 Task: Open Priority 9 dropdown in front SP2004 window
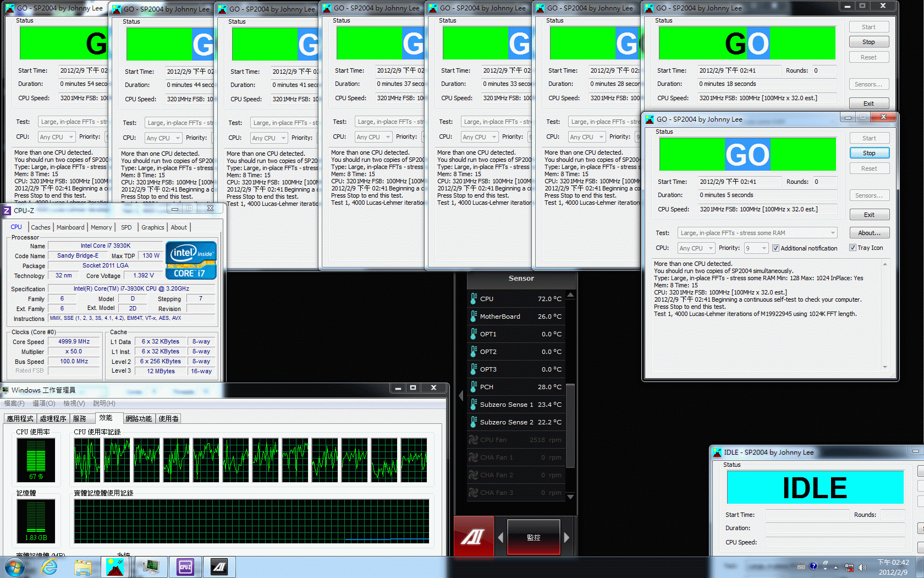coord(756,248)
